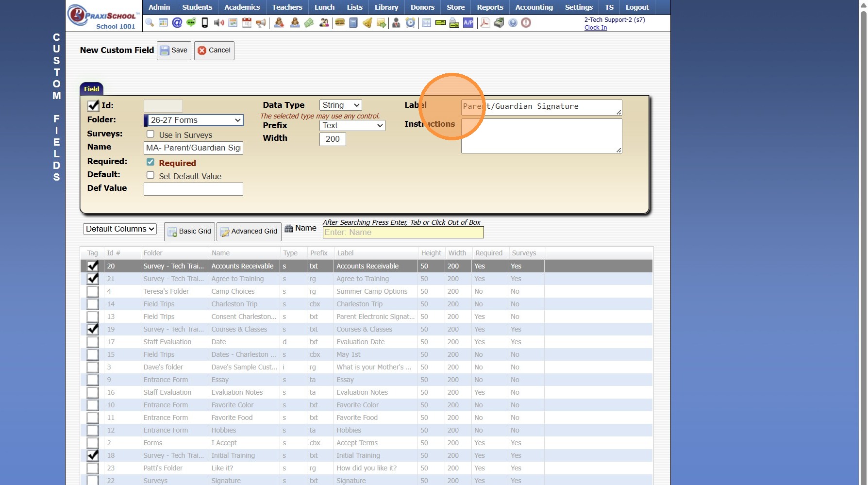Click the Width field showing 200
Screen dimensions: 868x485
333,139
